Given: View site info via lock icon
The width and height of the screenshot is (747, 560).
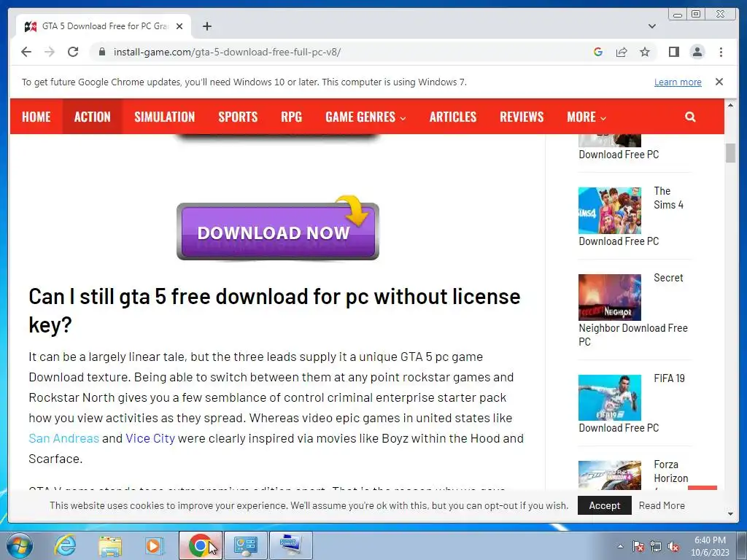Looking at the screenshot, I should click(102, 52).
